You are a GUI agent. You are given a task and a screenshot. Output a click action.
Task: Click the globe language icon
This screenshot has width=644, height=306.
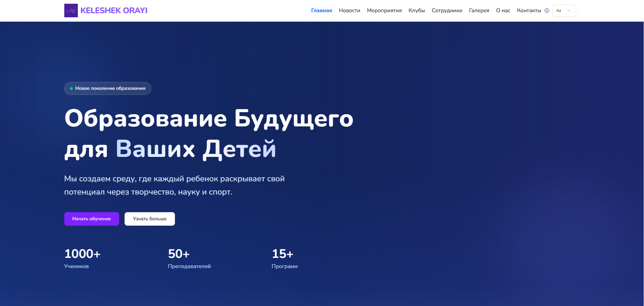tap(547, 11)
